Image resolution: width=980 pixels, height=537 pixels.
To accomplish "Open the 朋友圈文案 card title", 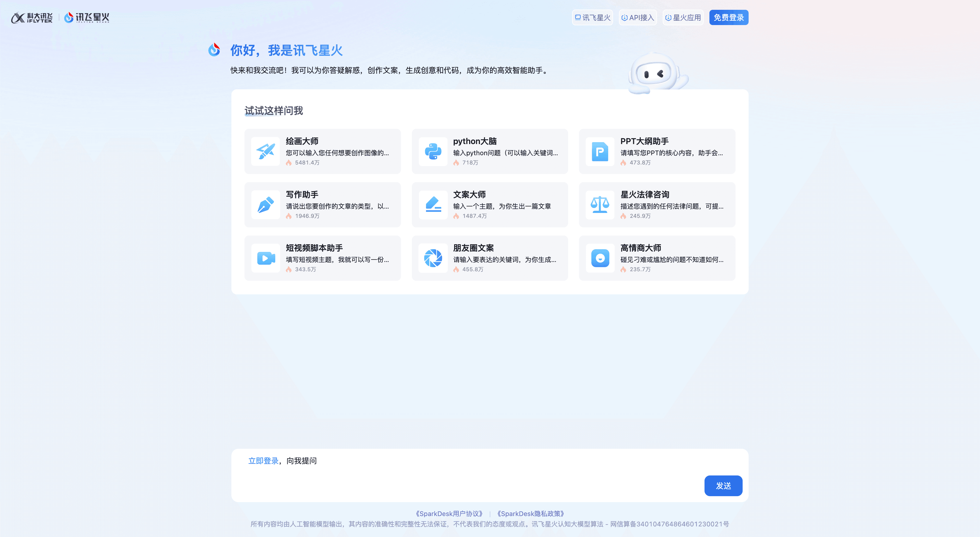I will coord(473,248).
